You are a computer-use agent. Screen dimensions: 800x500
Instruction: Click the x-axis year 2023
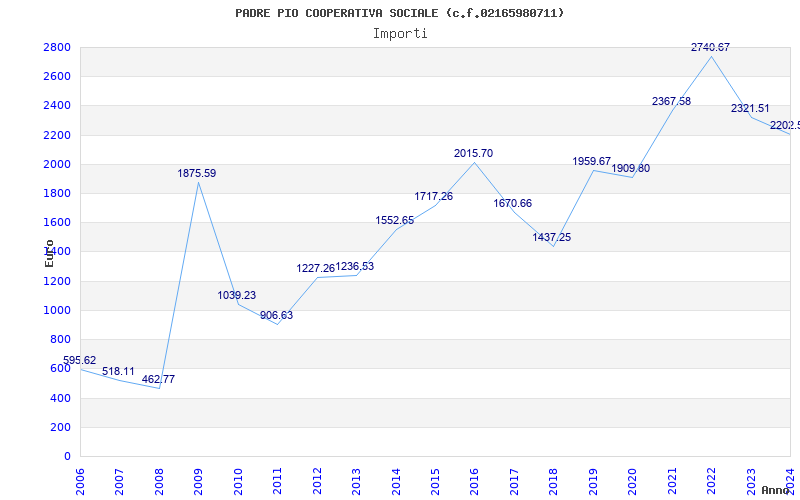point(751,482)
